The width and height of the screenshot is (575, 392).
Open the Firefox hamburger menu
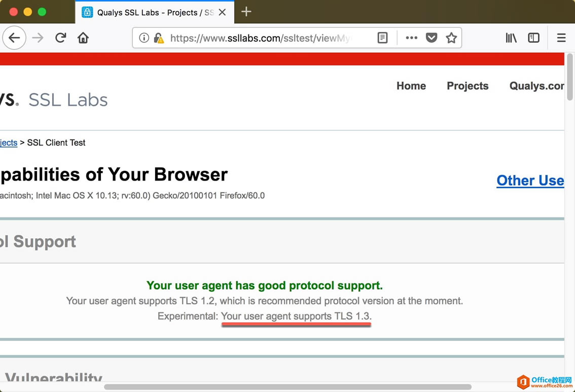pyautogui.click(x=561, y=38)
